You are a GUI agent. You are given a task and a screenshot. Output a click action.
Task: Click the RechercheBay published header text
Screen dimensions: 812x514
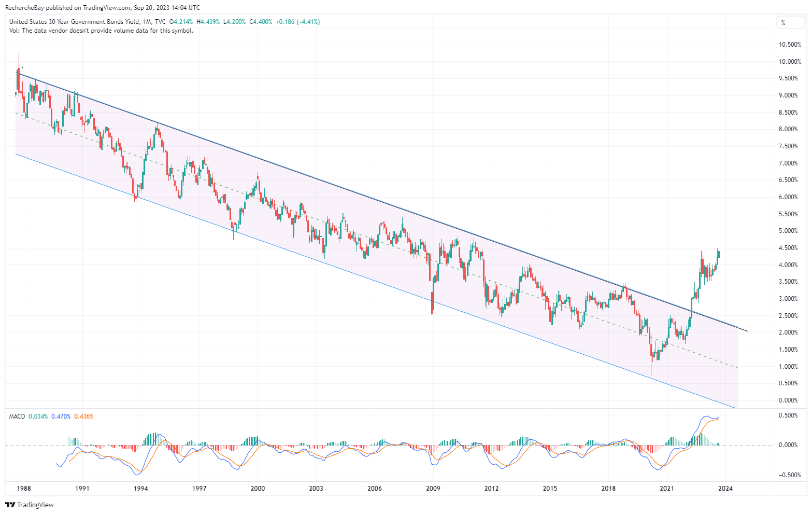pos(103,8)
